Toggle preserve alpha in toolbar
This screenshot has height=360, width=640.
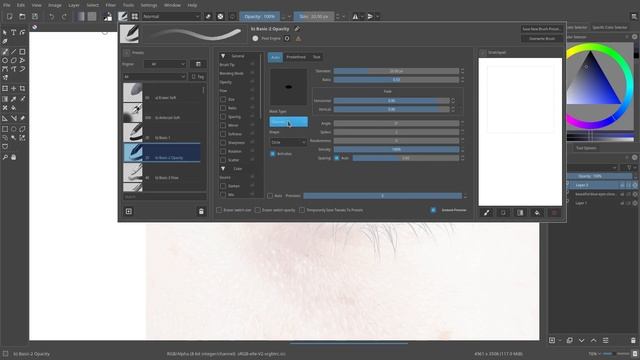[220, 16]
